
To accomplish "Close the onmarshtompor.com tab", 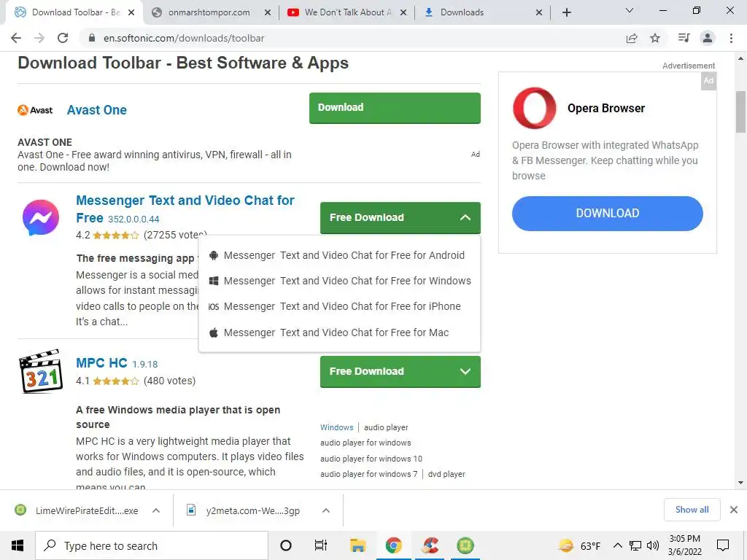I will click(x=268, y=13).
